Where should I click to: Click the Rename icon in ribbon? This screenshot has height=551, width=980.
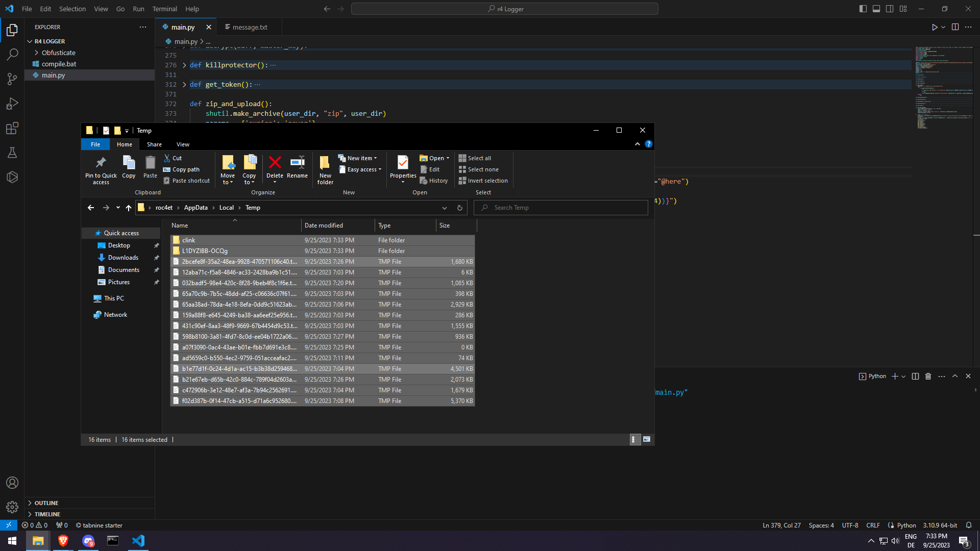coord(297,163)
